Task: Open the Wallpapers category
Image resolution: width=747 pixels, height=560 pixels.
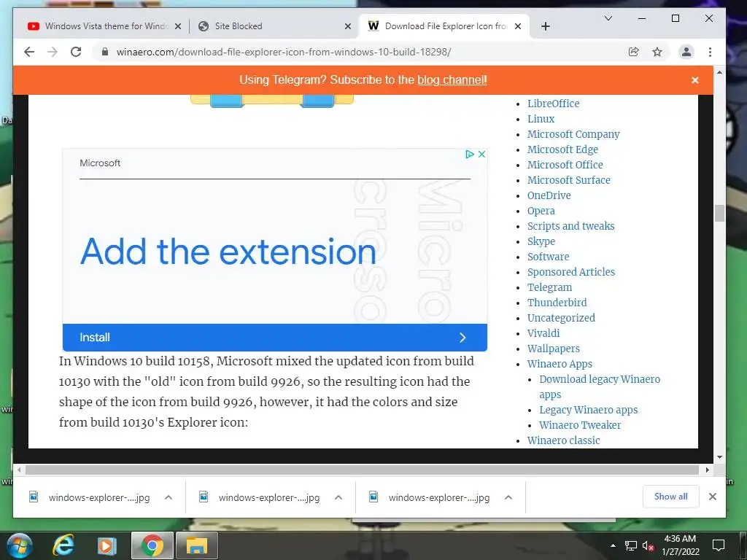Action: pyautogui.click(x=554, y=349)
